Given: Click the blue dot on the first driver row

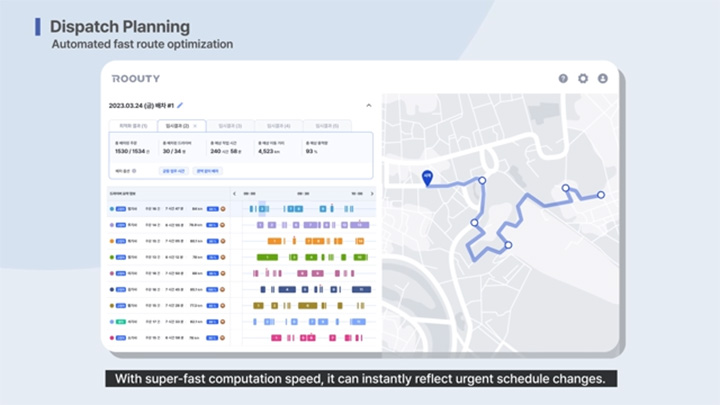Looking at the screenshot, I should [x=111, y=209].
